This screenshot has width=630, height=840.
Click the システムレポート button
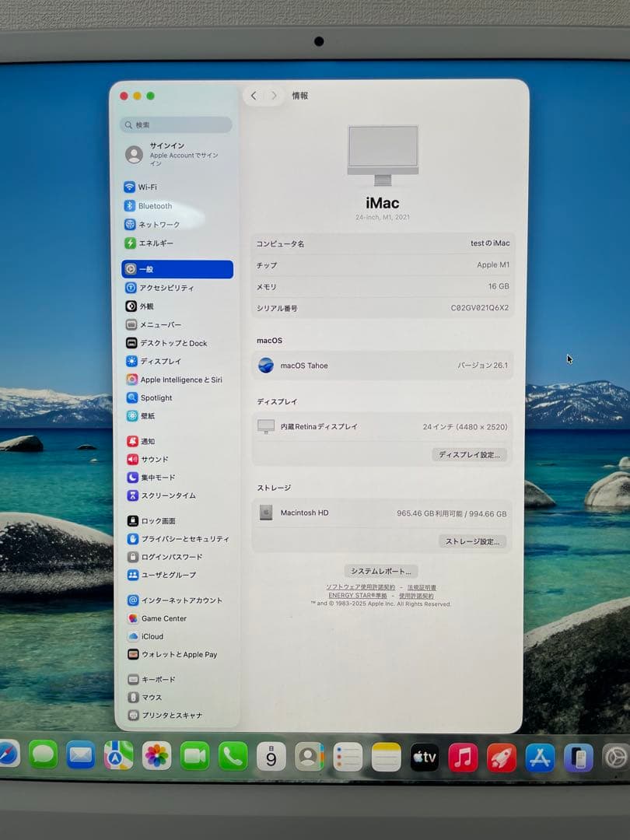pyautogui.click(x=382, y=570)
